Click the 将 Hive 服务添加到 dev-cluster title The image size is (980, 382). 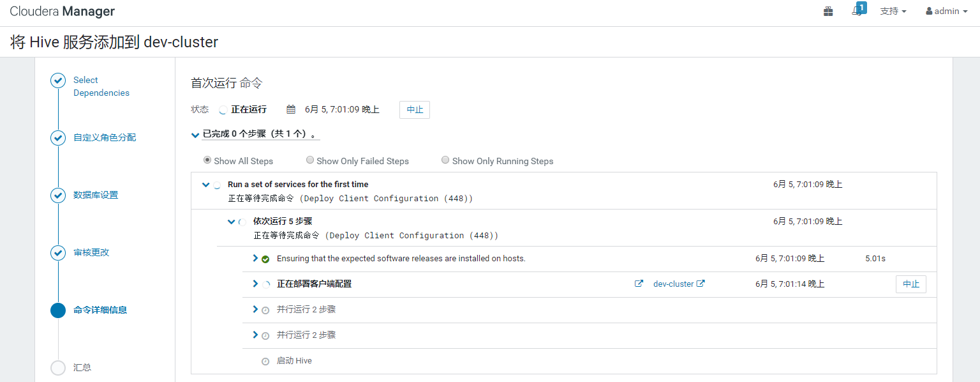click(x=114, y=42)
